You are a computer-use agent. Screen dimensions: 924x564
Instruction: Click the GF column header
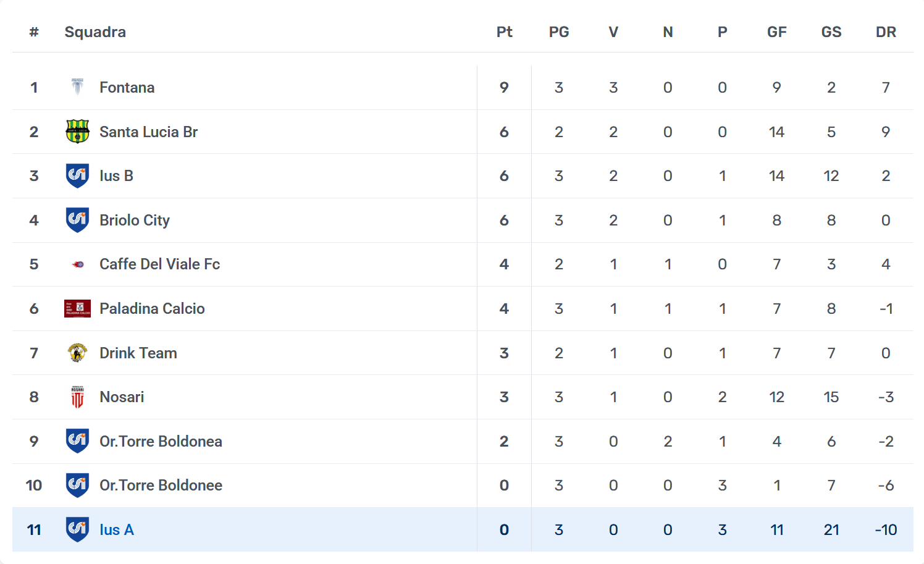point(776,32)
